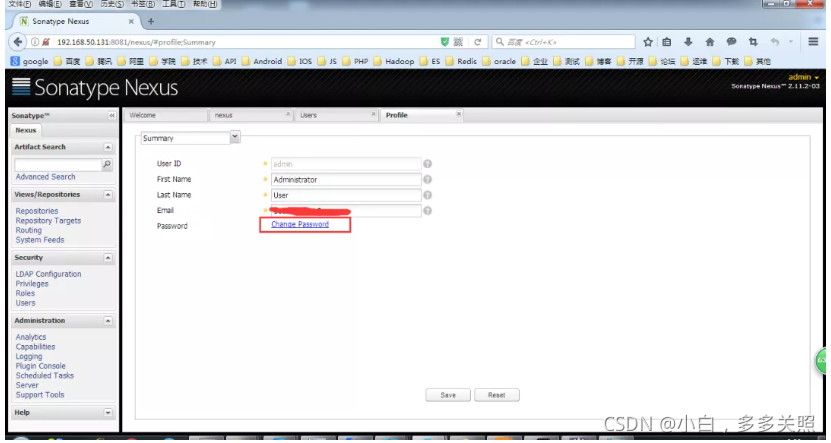Screen dimensions: 831x443
Task: Collapse the Views/Repositories panel
Action: pyautogui.click(x=108, y=195)
